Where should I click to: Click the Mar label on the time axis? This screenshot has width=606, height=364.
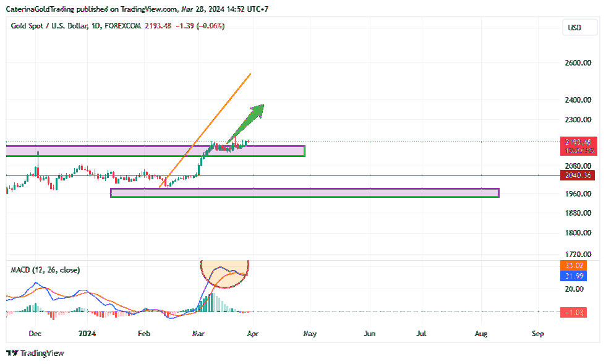point(198,334)
